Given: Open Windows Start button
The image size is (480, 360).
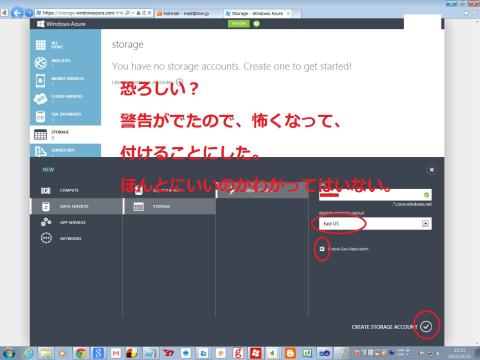Looking at the screenshot, I should pos(9,353).
